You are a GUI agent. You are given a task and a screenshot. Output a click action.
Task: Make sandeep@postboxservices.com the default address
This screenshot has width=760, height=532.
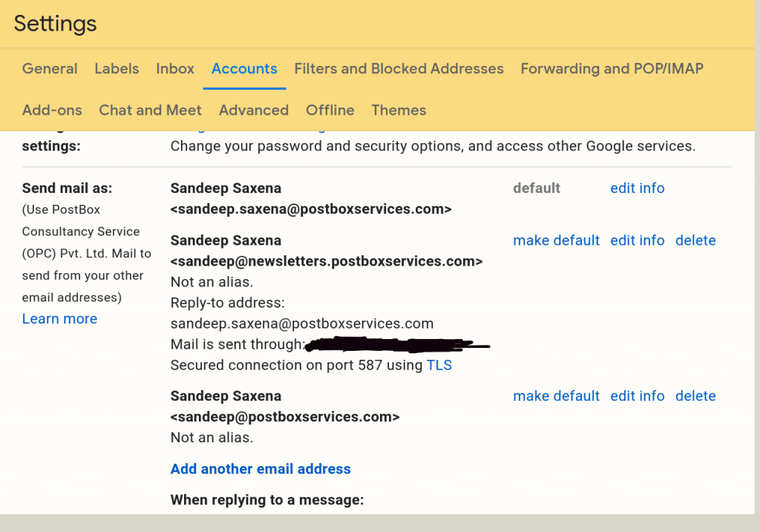click(557, 396)
